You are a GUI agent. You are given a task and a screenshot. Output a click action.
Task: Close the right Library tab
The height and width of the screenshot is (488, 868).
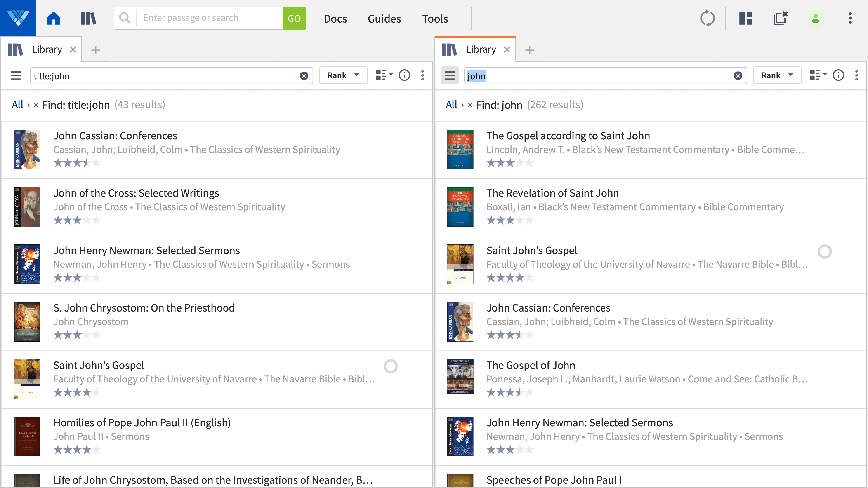click(x=507, y=50)
